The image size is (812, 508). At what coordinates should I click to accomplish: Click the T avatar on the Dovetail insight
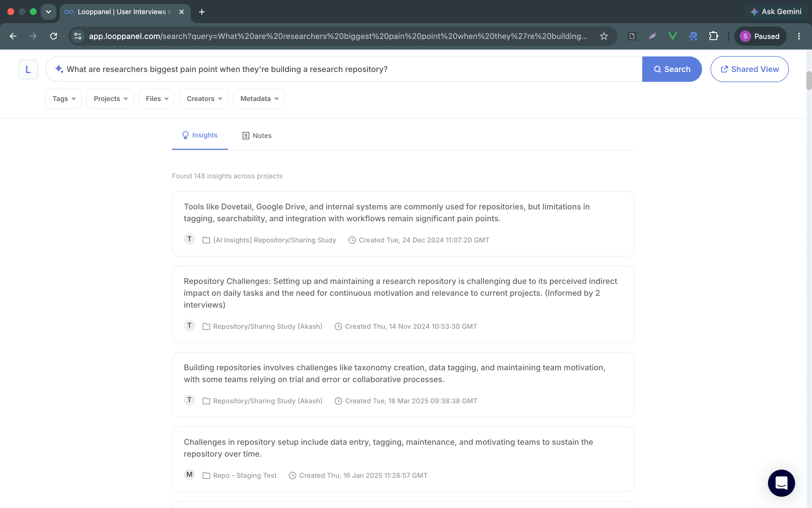click(189, 239)
